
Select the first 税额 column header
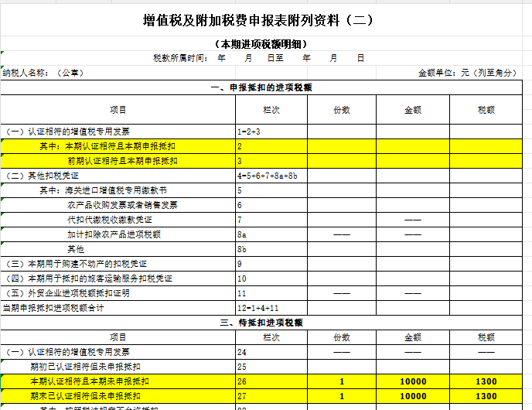[x=486, y=110]
